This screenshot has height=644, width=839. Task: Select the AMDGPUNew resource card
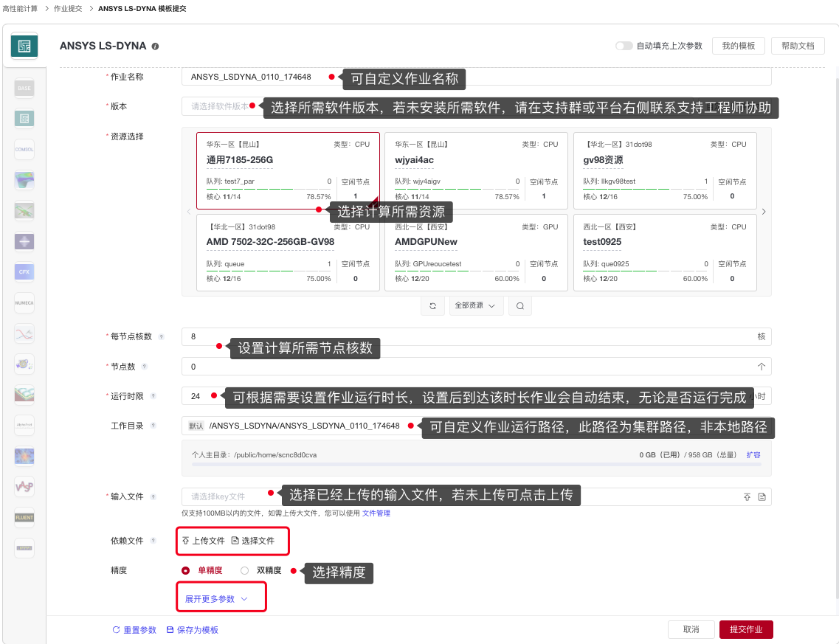coord(476,253)
